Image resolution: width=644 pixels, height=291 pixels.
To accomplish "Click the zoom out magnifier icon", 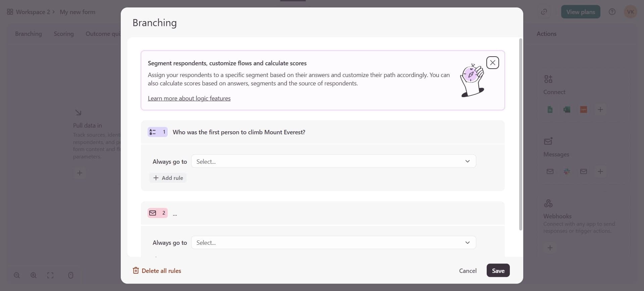I will coord(17,275).
